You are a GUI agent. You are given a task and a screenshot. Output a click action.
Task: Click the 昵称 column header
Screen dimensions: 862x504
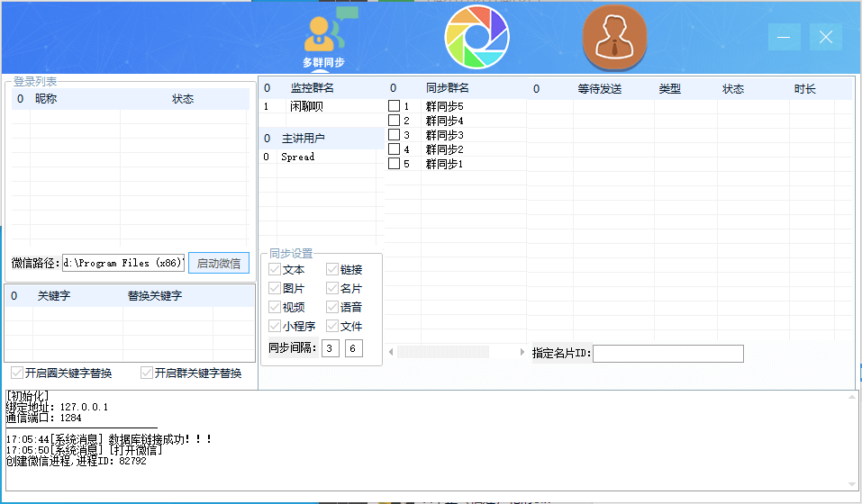pos(46,99)
